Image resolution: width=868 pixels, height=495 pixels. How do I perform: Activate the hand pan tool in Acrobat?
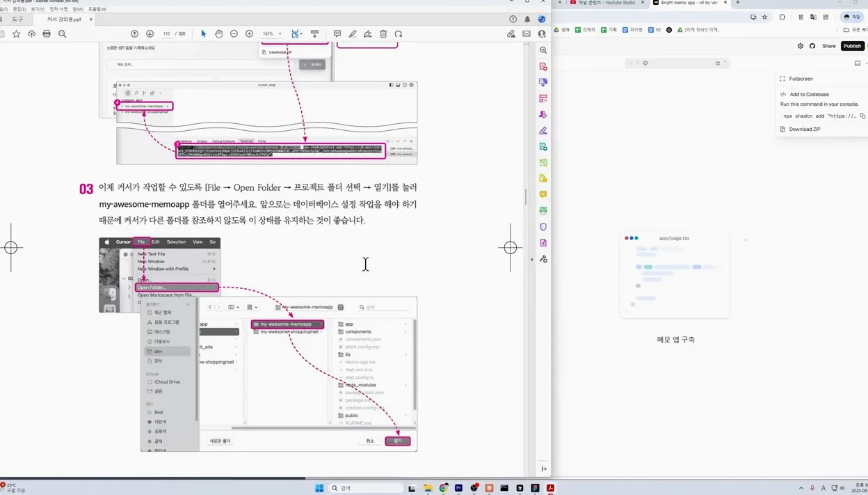pyautogui.click(x=218, y=33)
